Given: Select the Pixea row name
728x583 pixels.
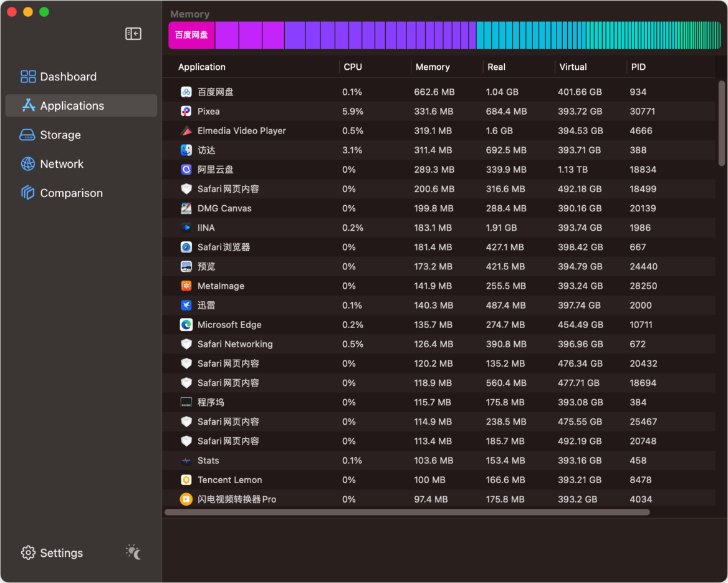Looking at the screenshot, I should [208, 112].
